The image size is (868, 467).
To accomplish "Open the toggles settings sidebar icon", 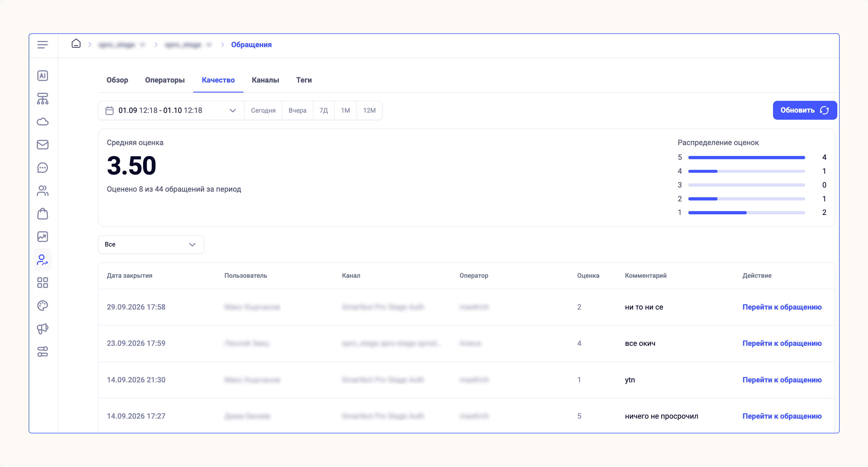I will coord(42,351).
